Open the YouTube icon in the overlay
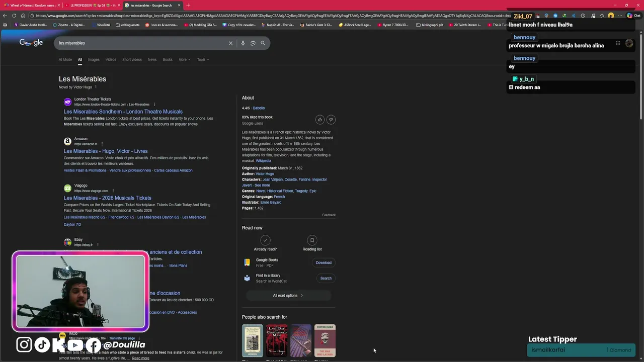 (75, 344)
